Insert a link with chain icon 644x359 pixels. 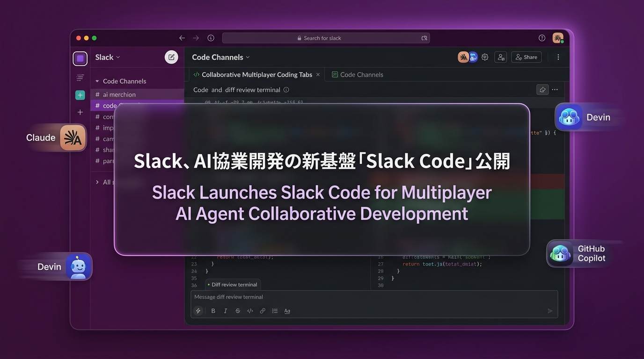(x=263, y=311)
